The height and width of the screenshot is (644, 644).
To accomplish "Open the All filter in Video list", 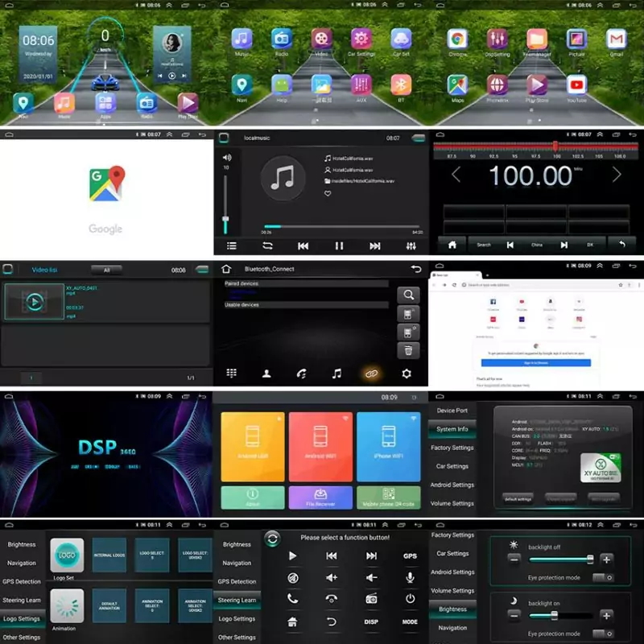I will pos(106,270).
